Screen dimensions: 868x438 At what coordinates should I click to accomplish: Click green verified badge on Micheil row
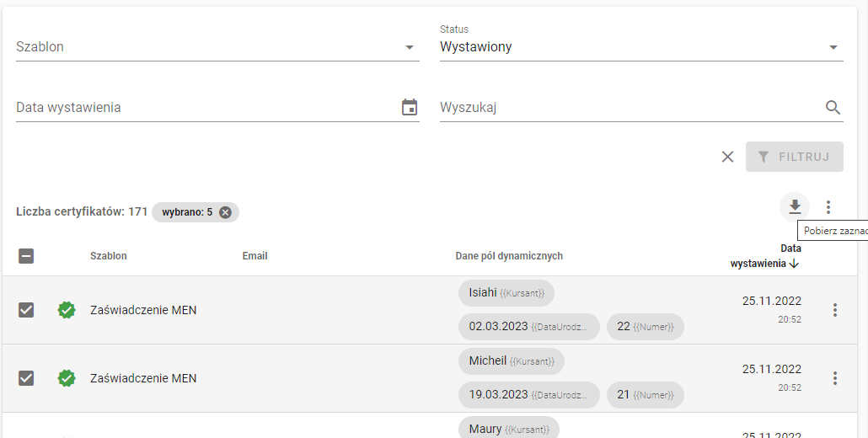[67, 377]
